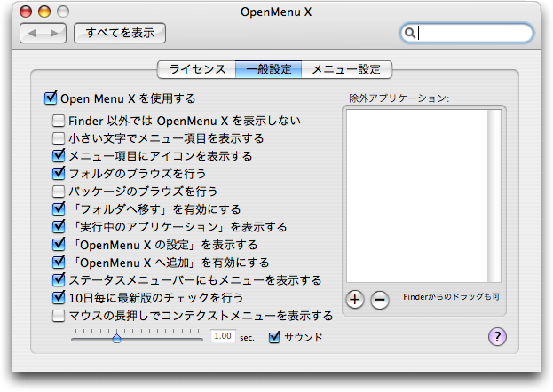Toggle「フォルダへ移す」を有効にする checkbox
The width and height of the screenshot is (553, 392).
pyautogui.click(x=59, y=208)
